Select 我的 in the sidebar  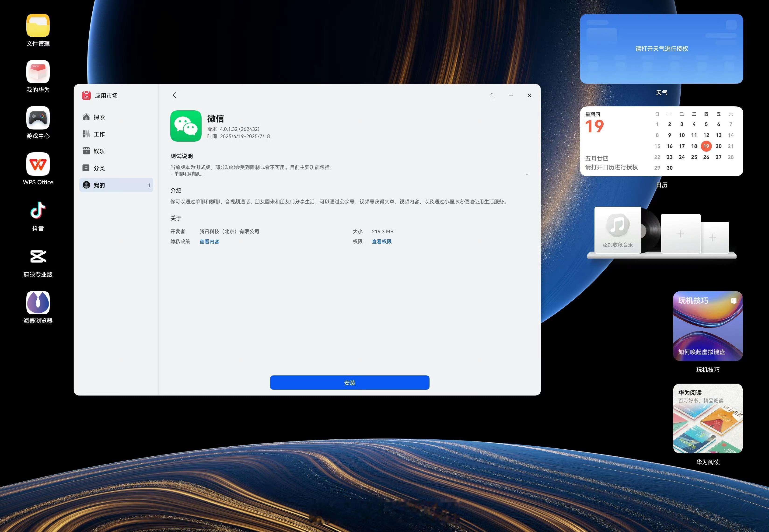click(x=116, y=185)
